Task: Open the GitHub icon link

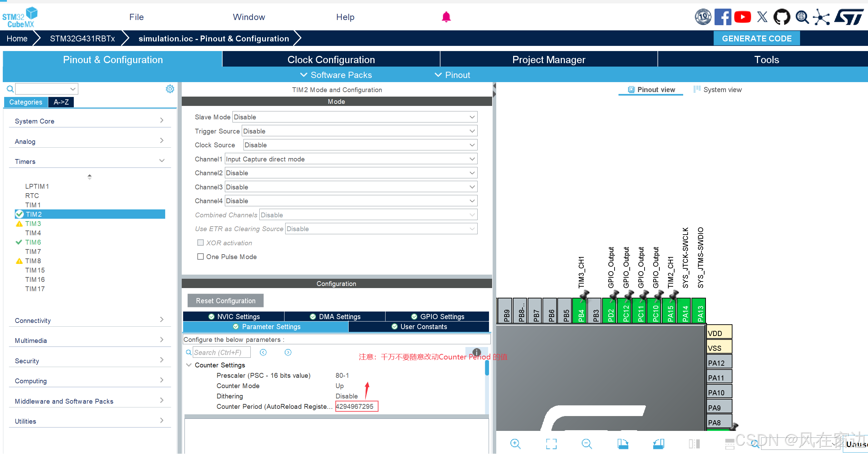Action: (x=782, y=17)
